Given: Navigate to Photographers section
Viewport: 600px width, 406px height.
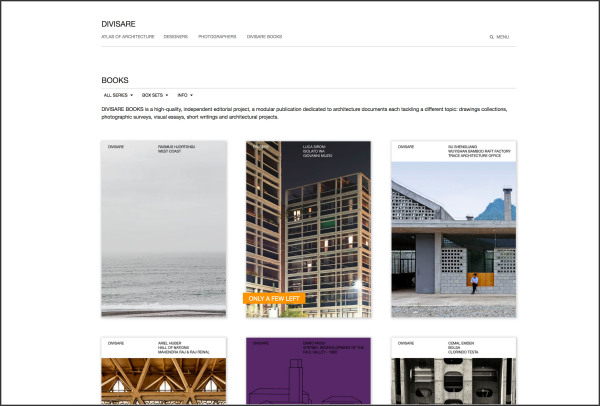Looking at the screenshot, I should click(x=217, y=36).
